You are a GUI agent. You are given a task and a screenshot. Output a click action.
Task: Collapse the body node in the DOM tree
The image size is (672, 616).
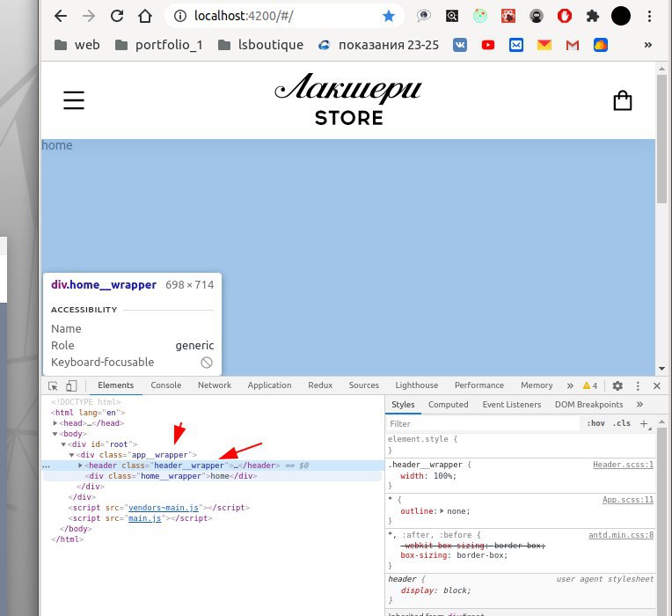55,434
